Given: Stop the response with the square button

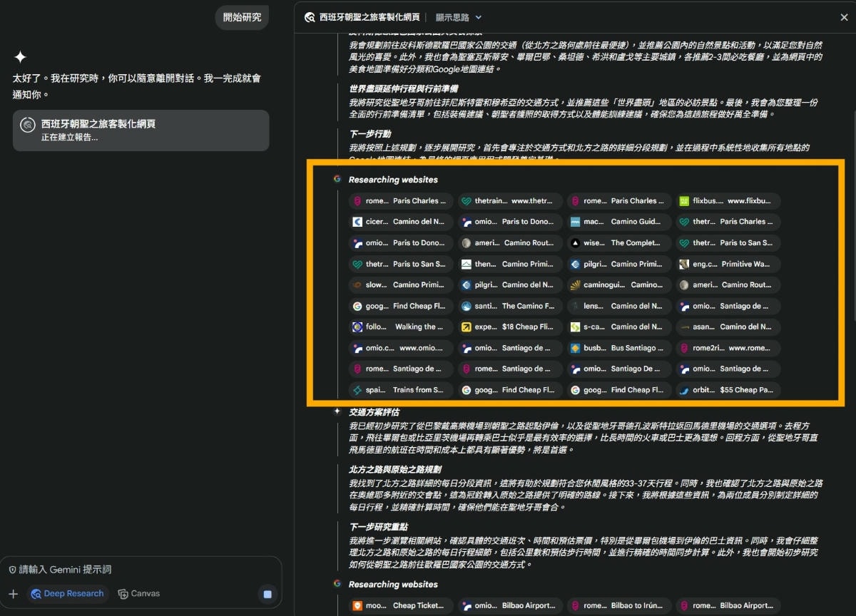Looking at the screenshot, I should (x=267, y=594).
